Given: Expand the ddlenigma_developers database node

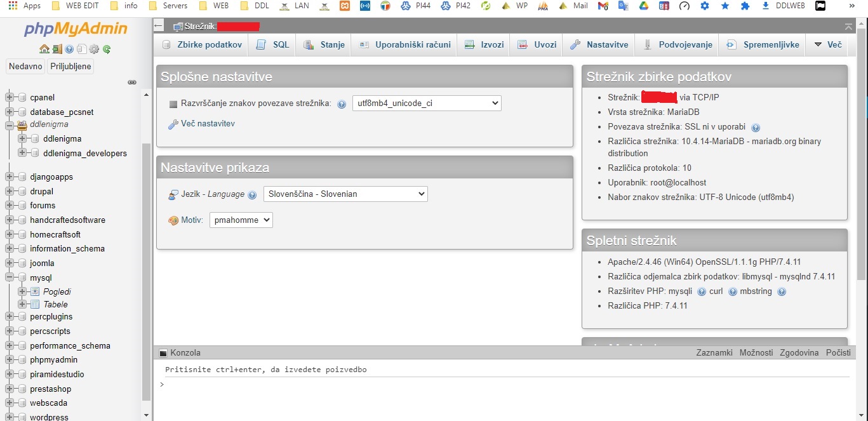Looking at the screenshot, I should (22, 152).
